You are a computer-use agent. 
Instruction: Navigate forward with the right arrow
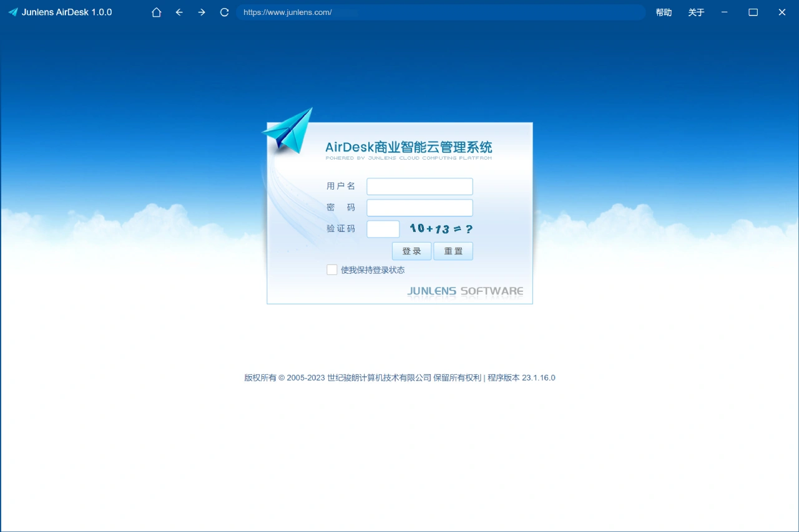coord(202,12)
